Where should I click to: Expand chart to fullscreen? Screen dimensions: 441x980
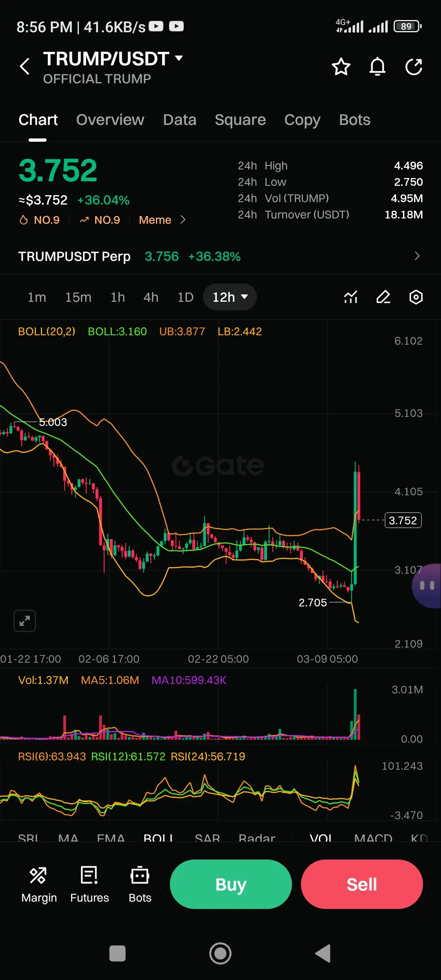[x=24, y=621]
